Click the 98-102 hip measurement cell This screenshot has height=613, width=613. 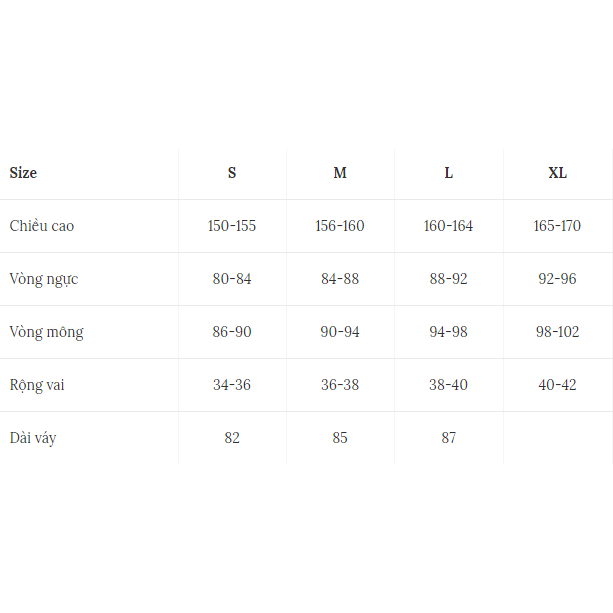pyautogui.click(x=557, y=332)
